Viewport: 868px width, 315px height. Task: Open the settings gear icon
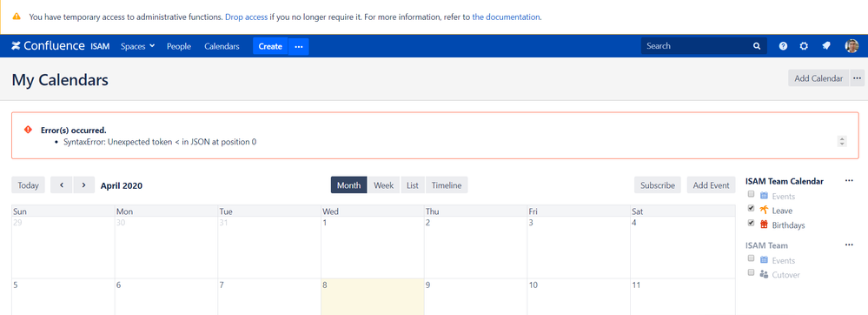coord(804,46)
